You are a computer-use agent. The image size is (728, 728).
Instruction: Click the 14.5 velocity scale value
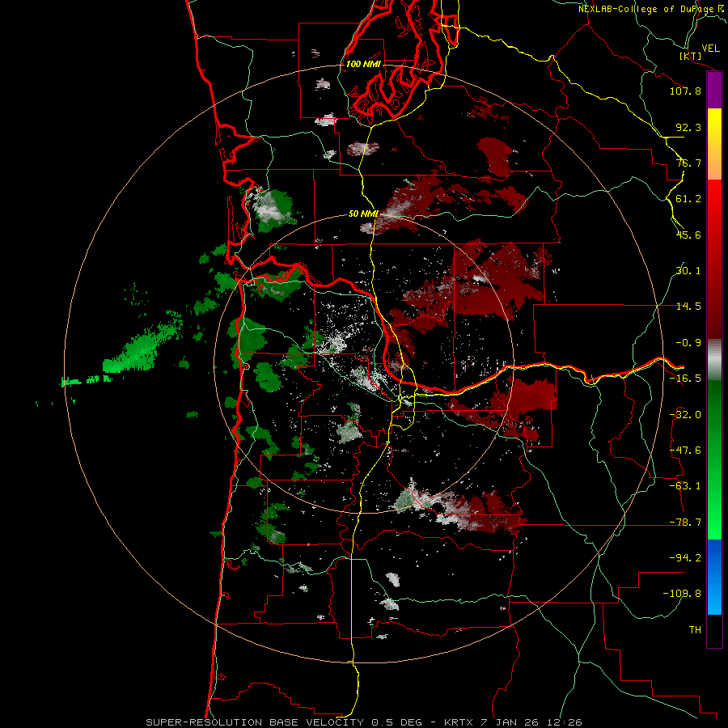click(x=688, y=306)
